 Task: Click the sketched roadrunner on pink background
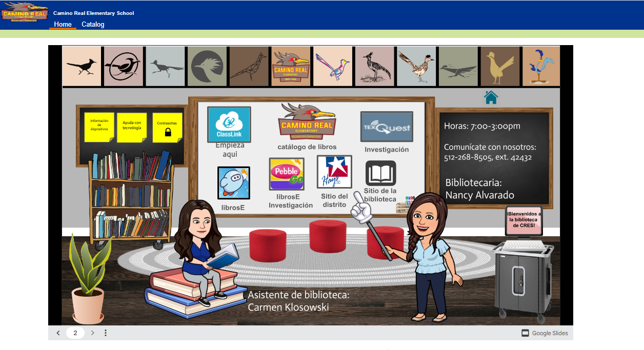coord(374,66)
